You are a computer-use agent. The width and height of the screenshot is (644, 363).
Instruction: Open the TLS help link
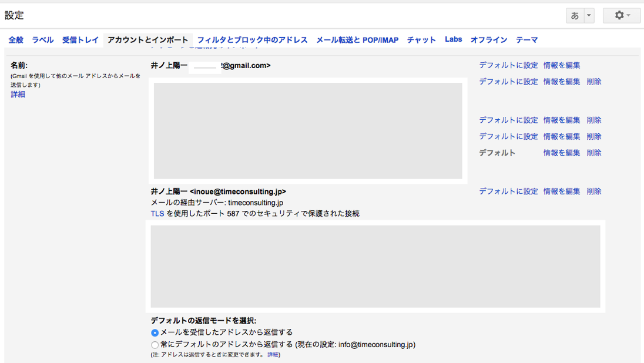[157, 214]
